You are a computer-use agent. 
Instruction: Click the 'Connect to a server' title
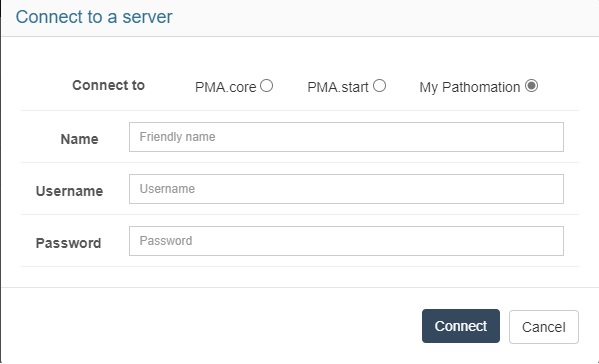94,17
